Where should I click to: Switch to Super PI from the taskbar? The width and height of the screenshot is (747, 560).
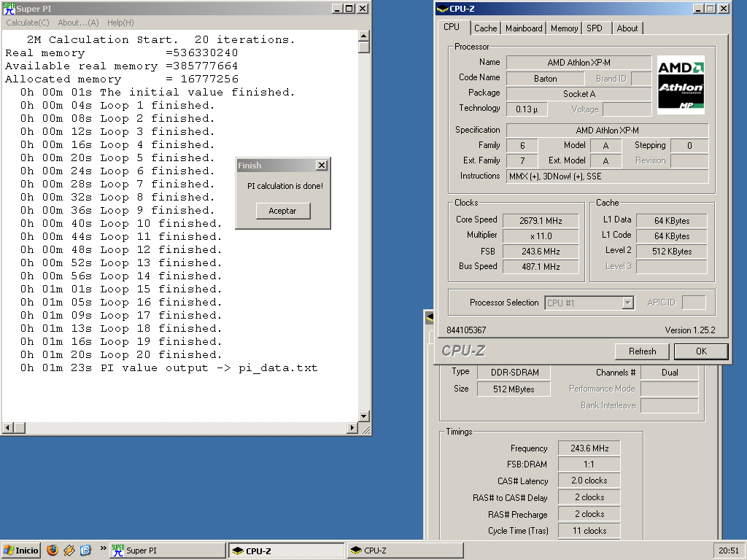click(167, 551)
